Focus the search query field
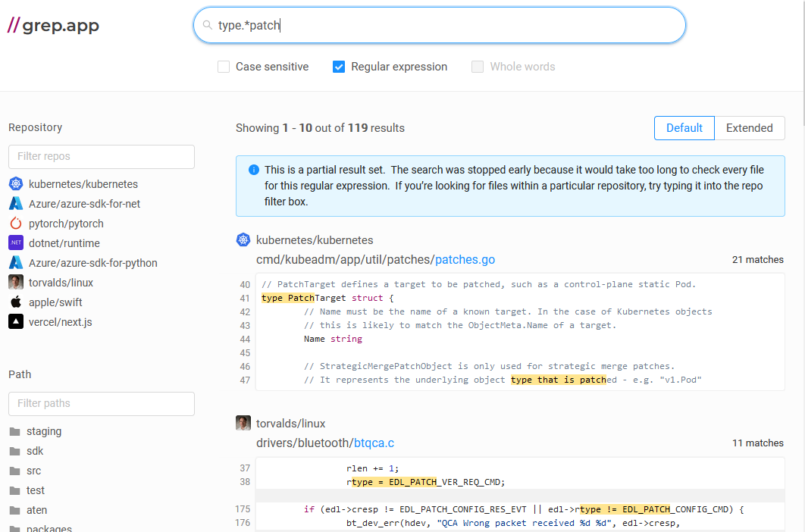This screenshot has width=805, height=532. [x=440, y=25]
